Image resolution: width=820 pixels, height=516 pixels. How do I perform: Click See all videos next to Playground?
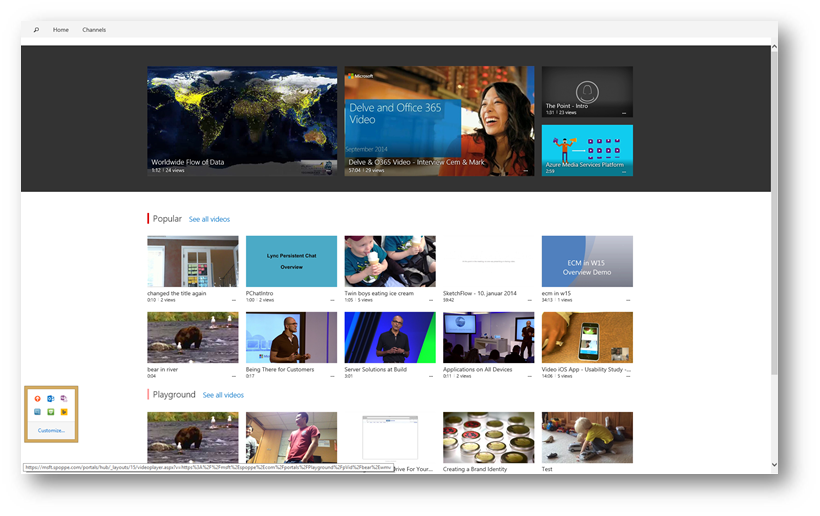(223, 395)
